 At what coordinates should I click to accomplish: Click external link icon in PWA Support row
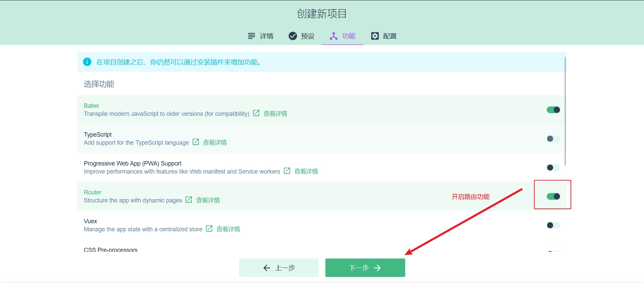point(287,171)
